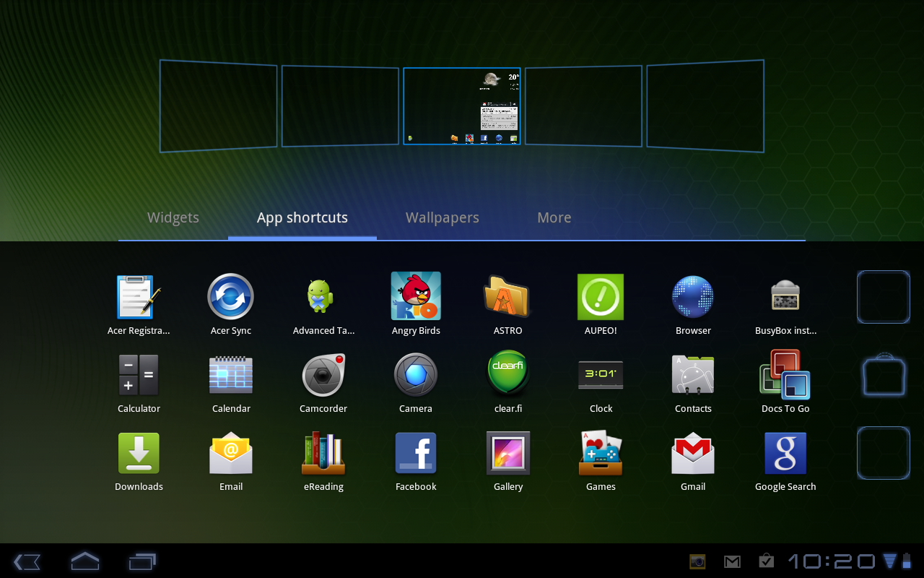Tap the eReading bookshelf icon

click(x=323, y=453)
